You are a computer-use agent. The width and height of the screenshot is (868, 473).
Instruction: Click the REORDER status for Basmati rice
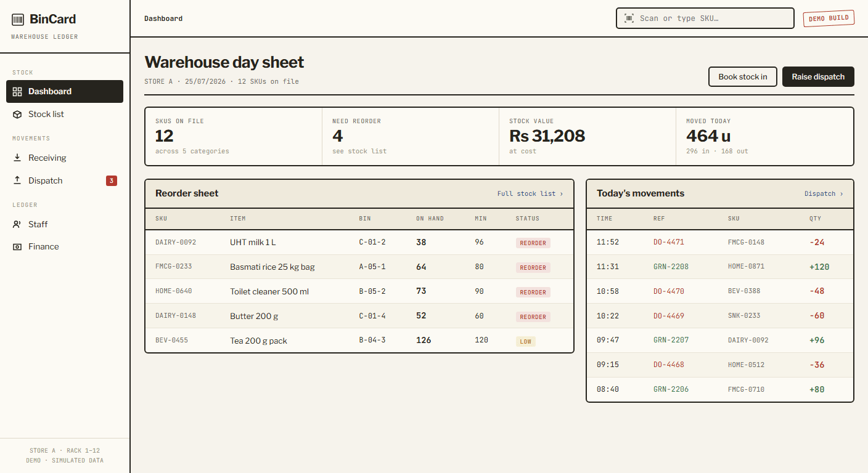[533, 268]
